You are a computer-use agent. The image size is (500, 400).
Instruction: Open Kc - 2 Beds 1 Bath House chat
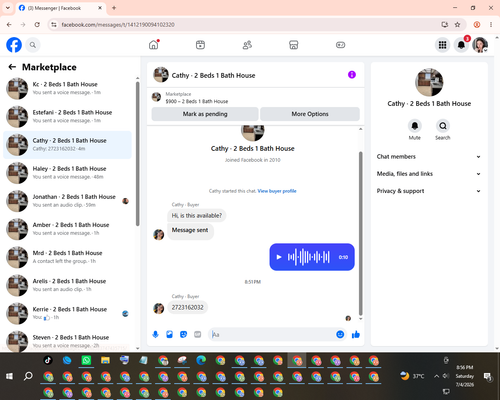coord(67,88)
